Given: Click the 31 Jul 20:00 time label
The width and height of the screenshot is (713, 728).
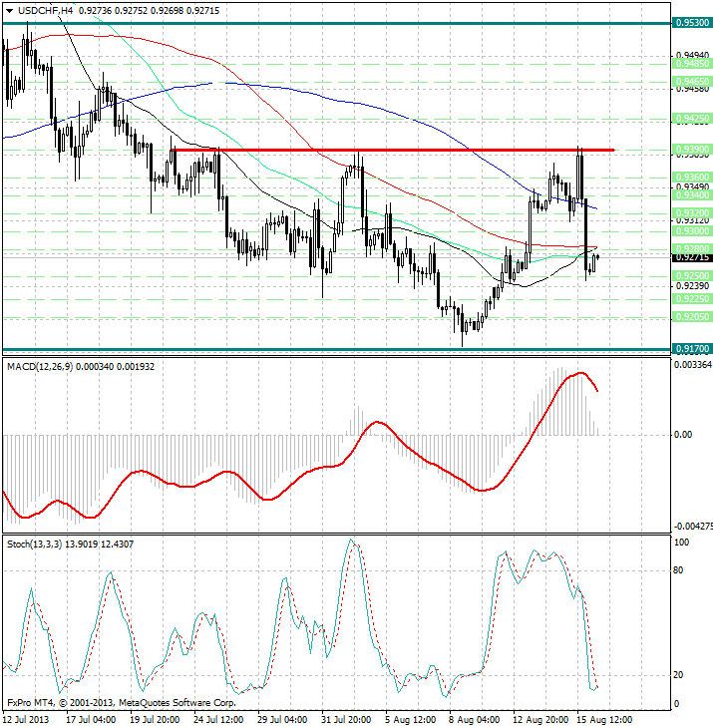Looking at the screenshot, I should click(x=349, y=718).
